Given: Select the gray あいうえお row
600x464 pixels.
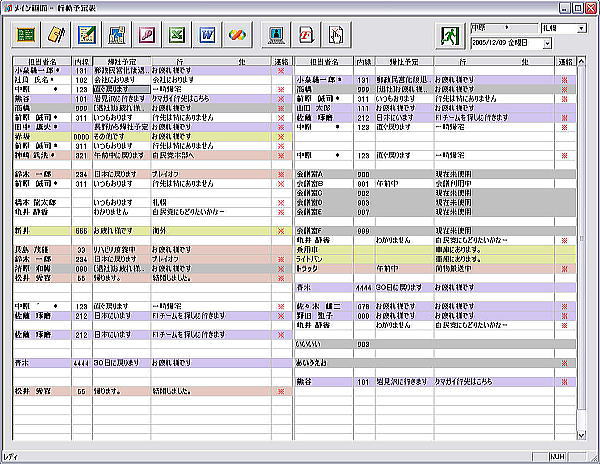Looking at the screenshot, I should (435, 363).
